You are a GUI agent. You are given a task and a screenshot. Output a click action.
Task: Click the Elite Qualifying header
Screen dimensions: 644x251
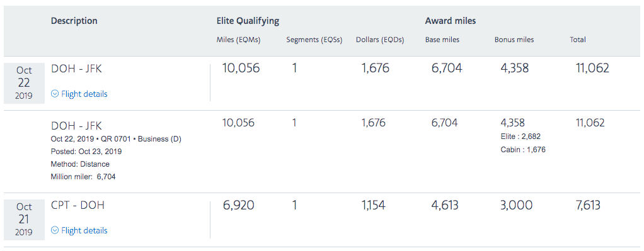(x=248, y=21)
